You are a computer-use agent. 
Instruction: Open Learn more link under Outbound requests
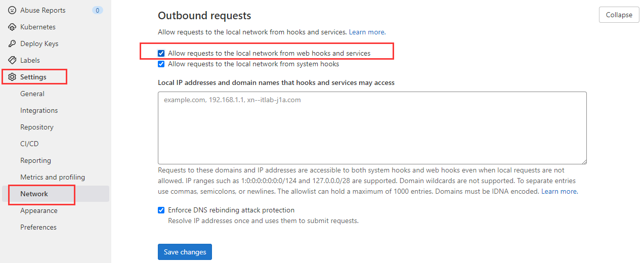coord(366,32)
